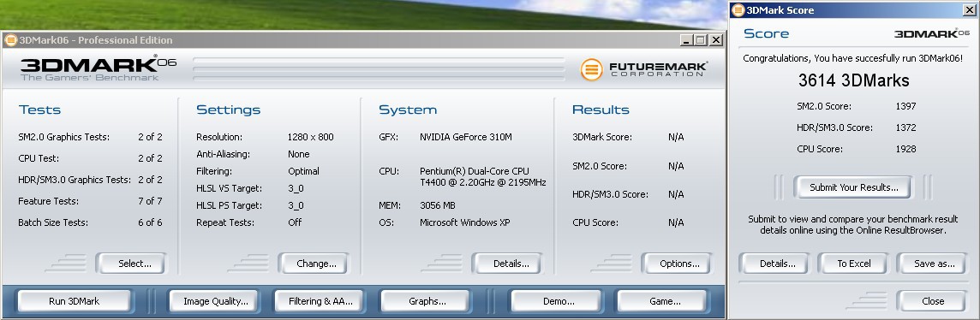980x320 pixels.
Task: Click 3DMark Score N/A value
Action: coord(676,137)
